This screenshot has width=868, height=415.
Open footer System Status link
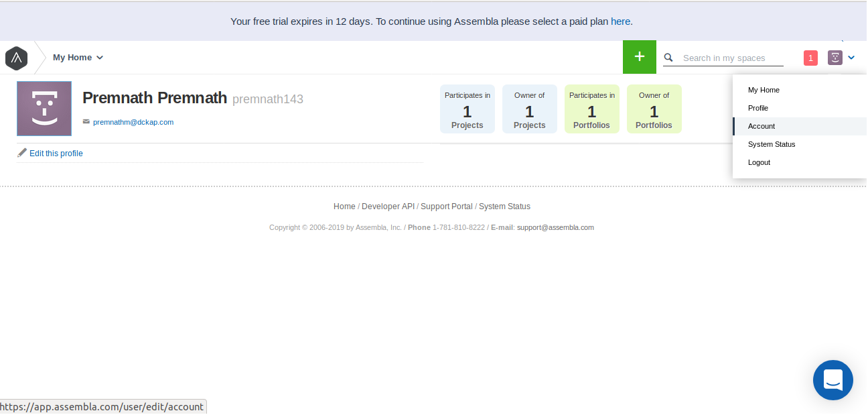click(504, 206)
